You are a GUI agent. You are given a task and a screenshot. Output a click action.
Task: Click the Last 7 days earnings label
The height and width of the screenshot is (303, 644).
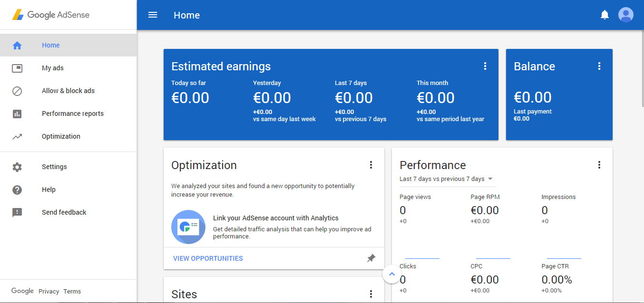351,83
